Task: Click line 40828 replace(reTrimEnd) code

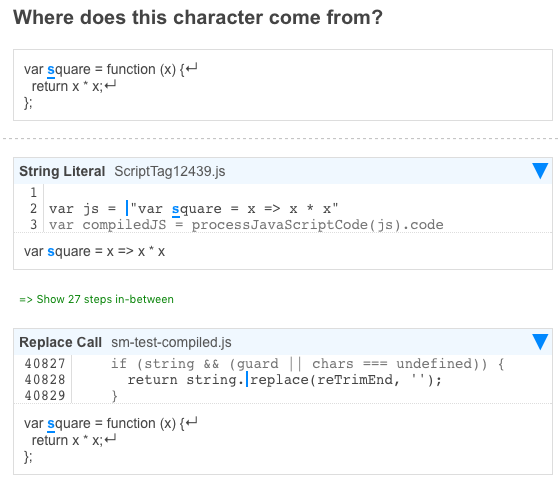Action: pos(284,380)
